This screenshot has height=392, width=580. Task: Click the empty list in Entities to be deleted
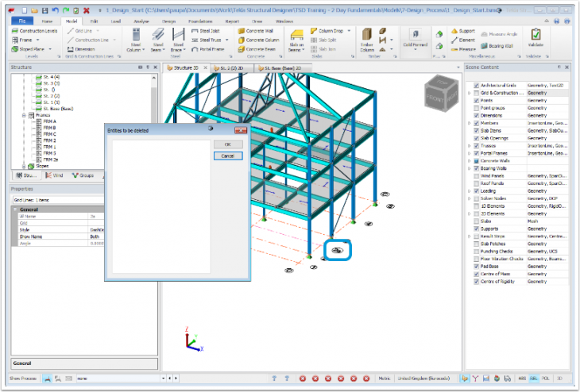point(161,206)
